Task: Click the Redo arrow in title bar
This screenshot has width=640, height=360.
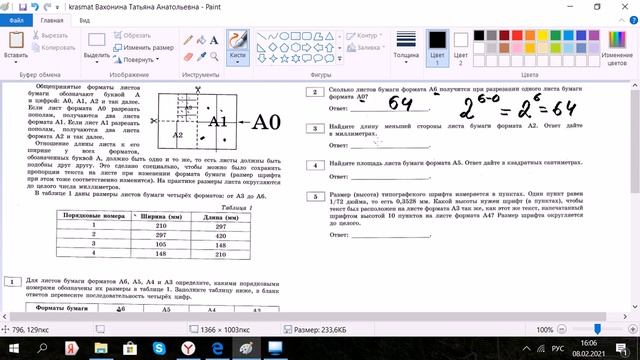Action: pyautogui.click(x=47, y=7)
